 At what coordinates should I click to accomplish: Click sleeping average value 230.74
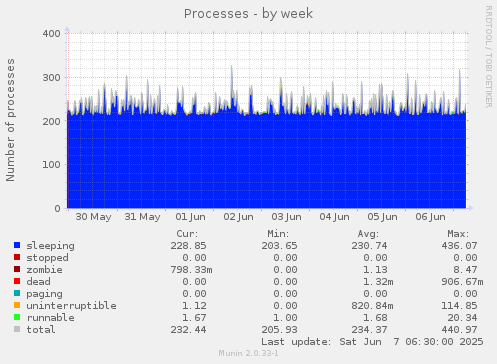[x=369, y=246]
